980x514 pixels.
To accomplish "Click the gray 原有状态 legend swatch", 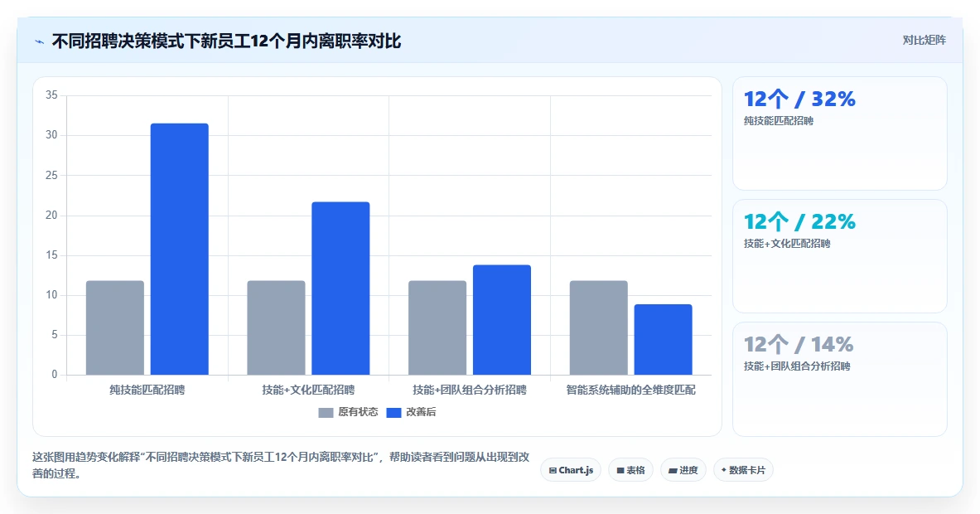I will (x=326, y=413).
